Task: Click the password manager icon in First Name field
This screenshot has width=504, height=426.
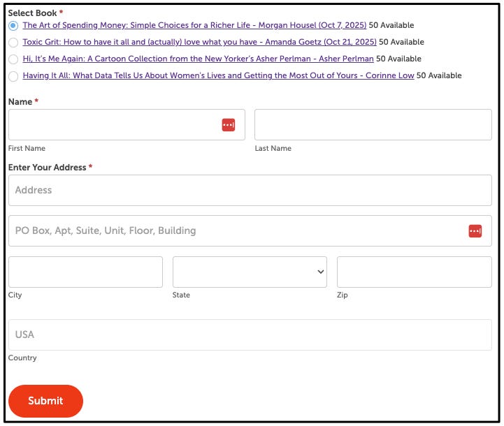Action: [x=228, y=125]
